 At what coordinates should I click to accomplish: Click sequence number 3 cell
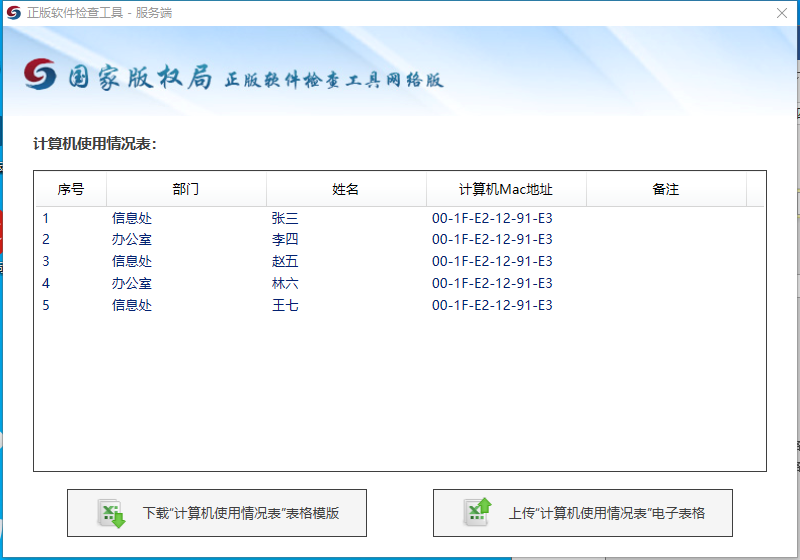coord(46,261)
